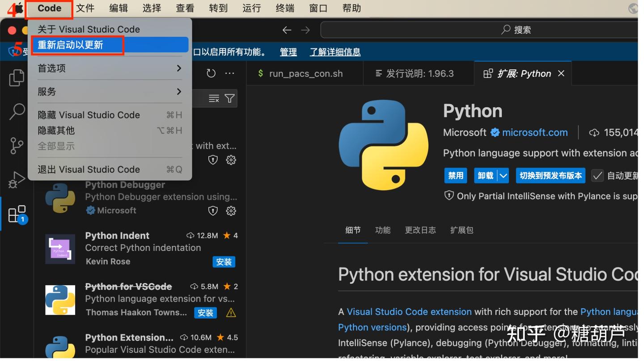Switch to the run_pacs_con.sh tab
This screenshot has height=361, width=644.
pos(305,73)
